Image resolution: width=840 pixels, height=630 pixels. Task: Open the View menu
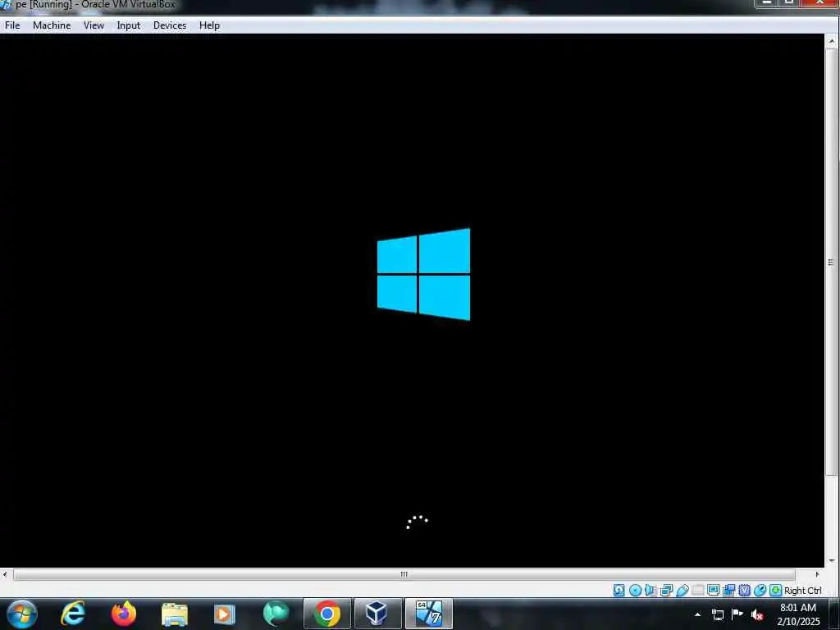click(x=94, y=25)
